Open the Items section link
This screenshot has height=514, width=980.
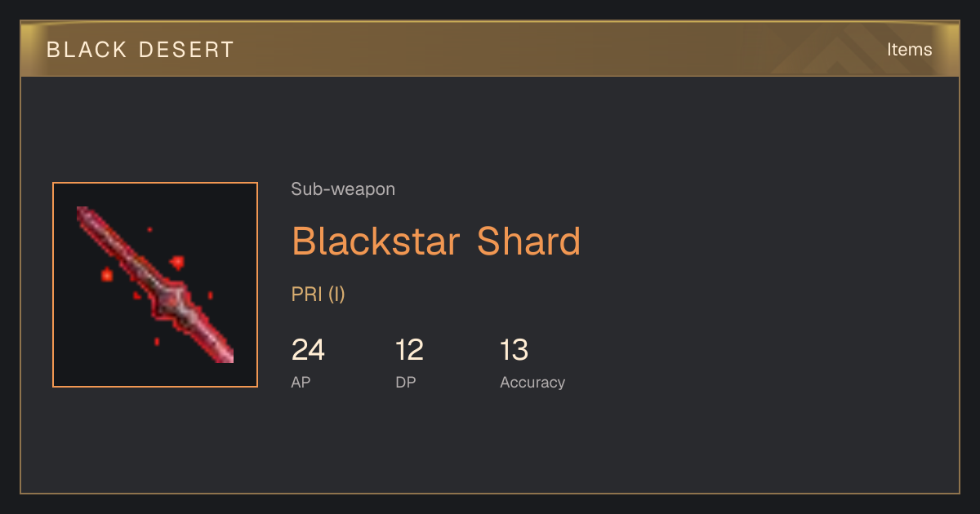(x=909, y=49)
